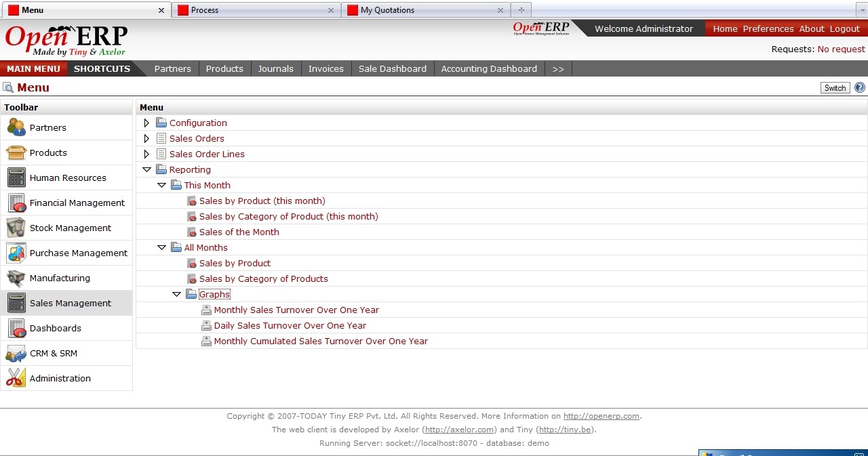Click the Administration scissors icon
Screen dimensions: 868x456
tap(16, 378)
